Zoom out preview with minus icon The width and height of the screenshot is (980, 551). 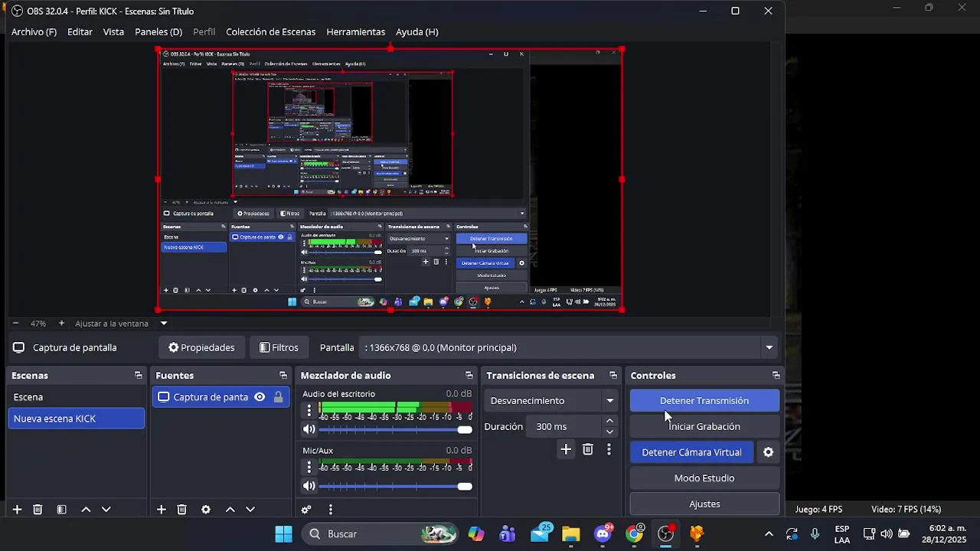point(15,323)
